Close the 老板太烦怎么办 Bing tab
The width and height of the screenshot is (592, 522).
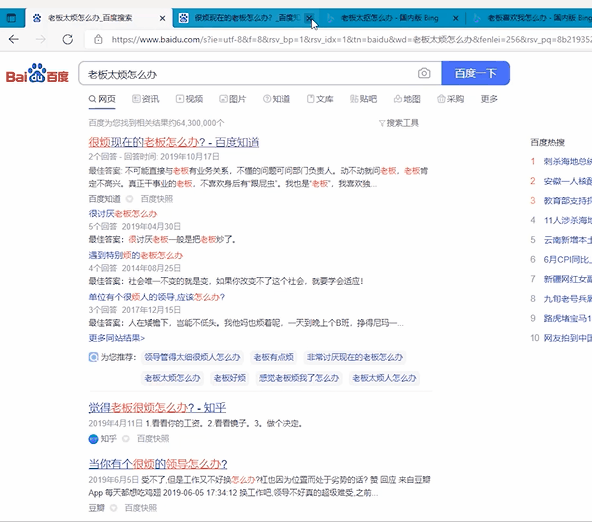[456, 18]
